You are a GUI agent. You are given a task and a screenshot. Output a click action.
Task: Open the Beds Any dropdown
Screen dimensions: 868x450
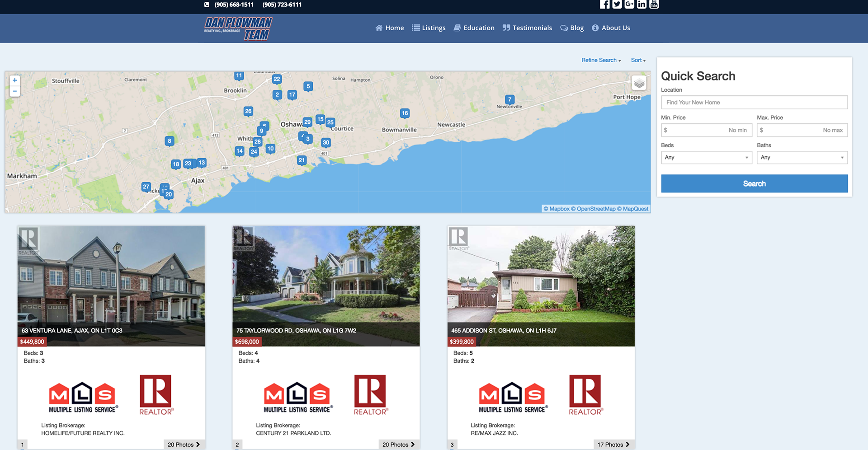706,158
